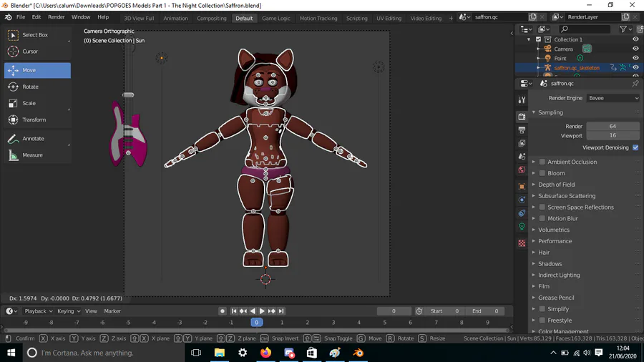Collapse Collection 1 in the outliner
Screen dimensions: 644x362
[x=529, y=39]
